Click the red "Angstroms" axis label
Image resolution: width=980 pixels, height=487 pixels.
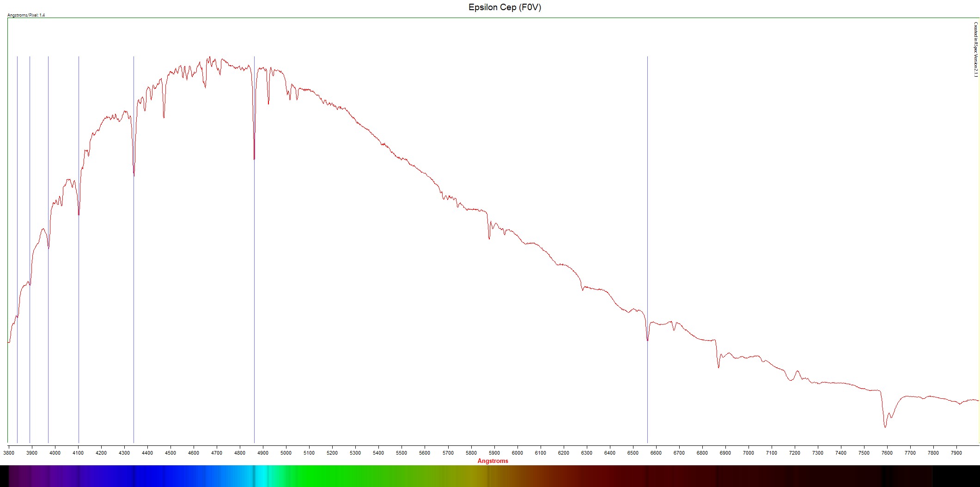pos(493,461)
